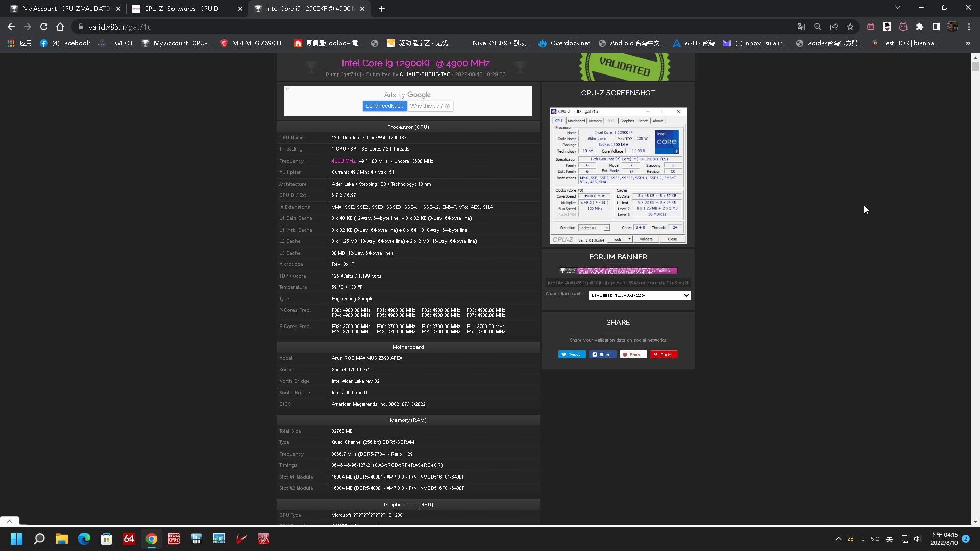
Task: Open the AIDA64 taskbar icon
Action: click(129, 539)
